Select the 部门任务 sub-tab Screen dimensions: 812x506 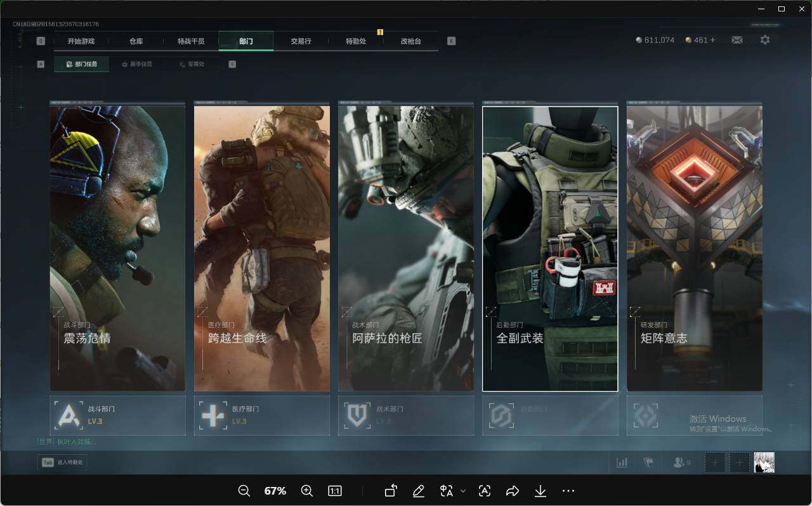(81, 64)
